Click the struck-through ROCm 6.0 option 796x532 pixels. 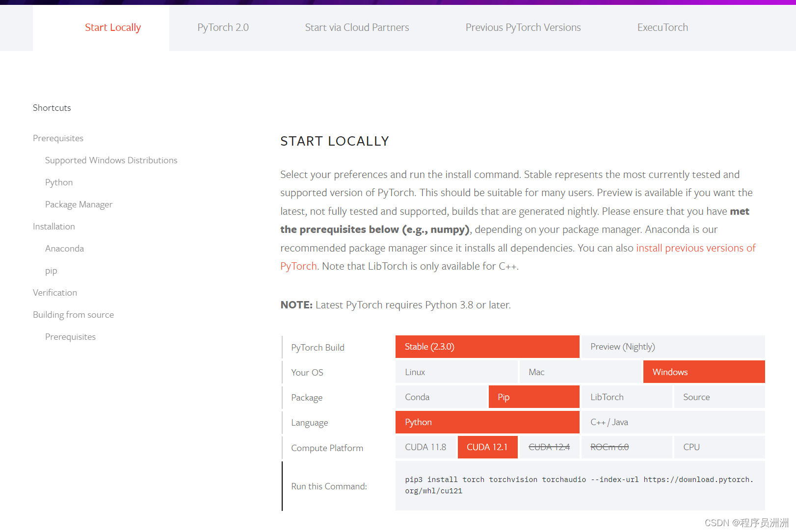point(627,447)
